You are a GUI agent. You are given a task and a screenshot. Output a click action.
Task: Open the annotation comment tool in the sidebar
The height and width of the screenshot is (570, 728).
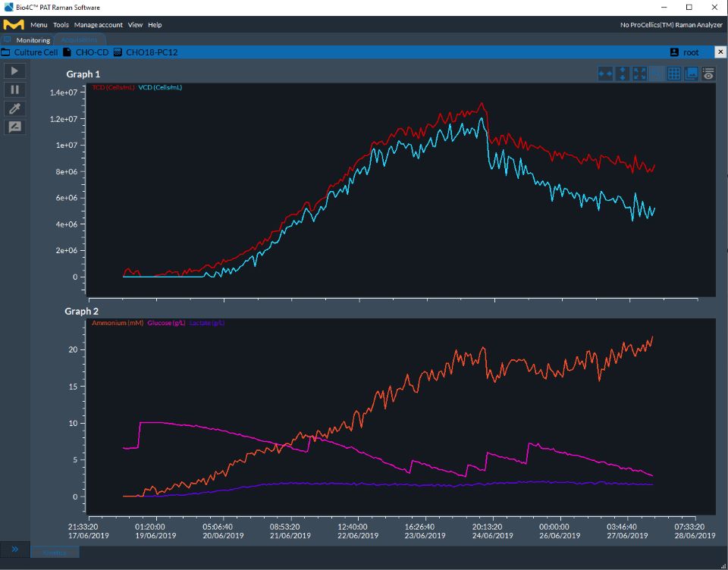pos(14,127)
